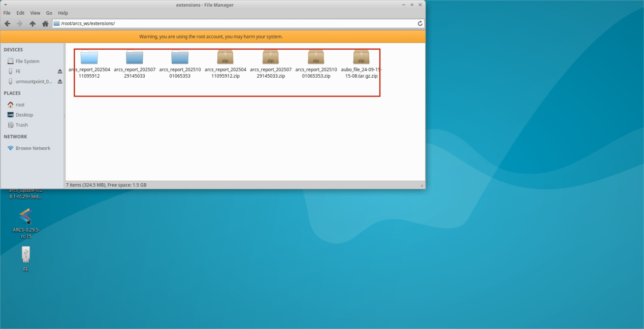Open the View menu
644x329 pixels.
[35, 13]
